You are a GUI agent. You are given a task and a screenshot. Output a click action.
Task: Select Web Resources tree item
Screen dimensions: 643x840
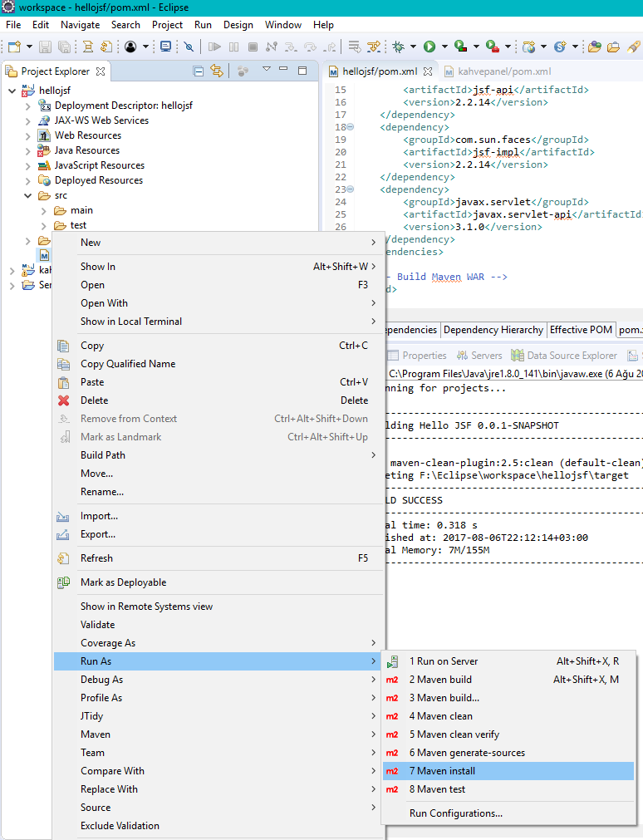88,135
